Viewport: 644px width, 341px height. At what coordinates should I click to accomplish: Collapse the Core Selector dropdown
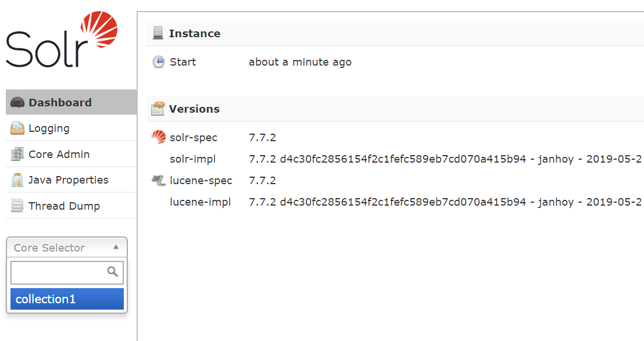tap(66, 247)
